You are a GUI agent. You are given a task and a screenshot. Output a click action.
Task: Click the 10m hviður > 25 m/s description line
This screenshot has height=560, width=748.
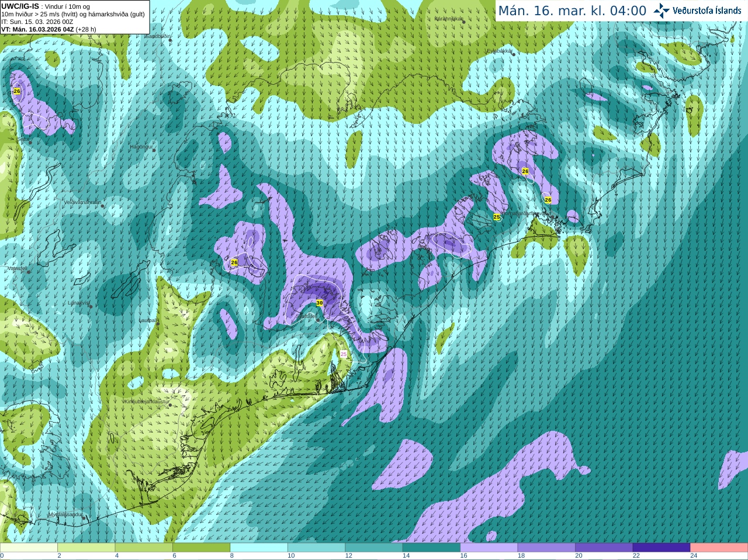point(73,14)
